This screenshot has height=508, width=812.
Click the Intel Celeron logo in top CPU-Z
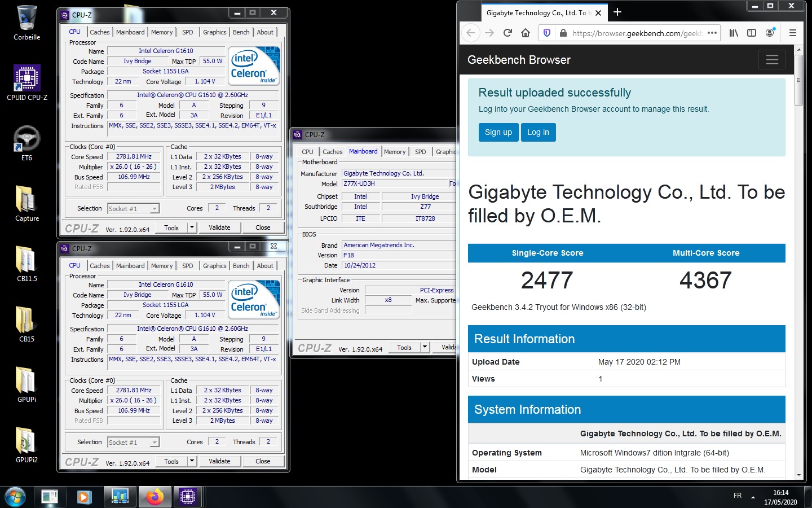pyautogui.click(x=255, y=66)
